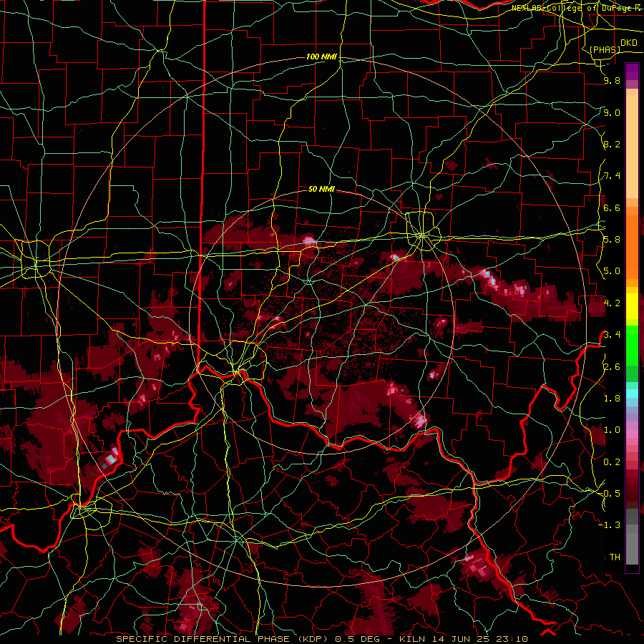Click the DKD label above the color scale

pyautogui.click(x=628, y=43)
